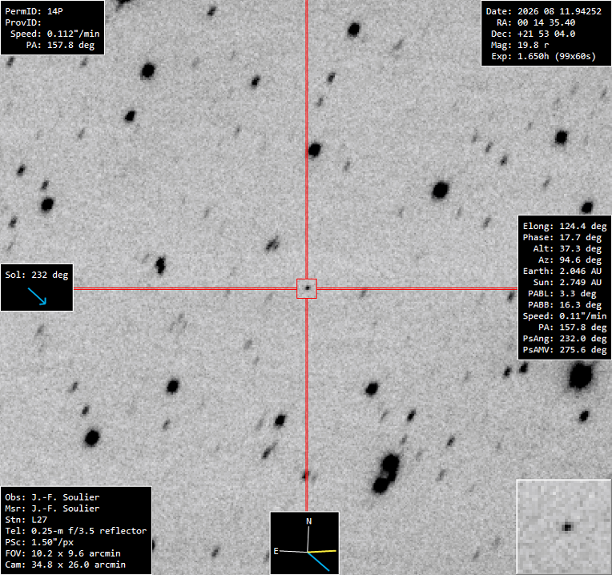This screenshot has width=612, height=575.
Task: Click the Tel: 0.25-m f/3.5 reflector line
Action: point(76,531)
